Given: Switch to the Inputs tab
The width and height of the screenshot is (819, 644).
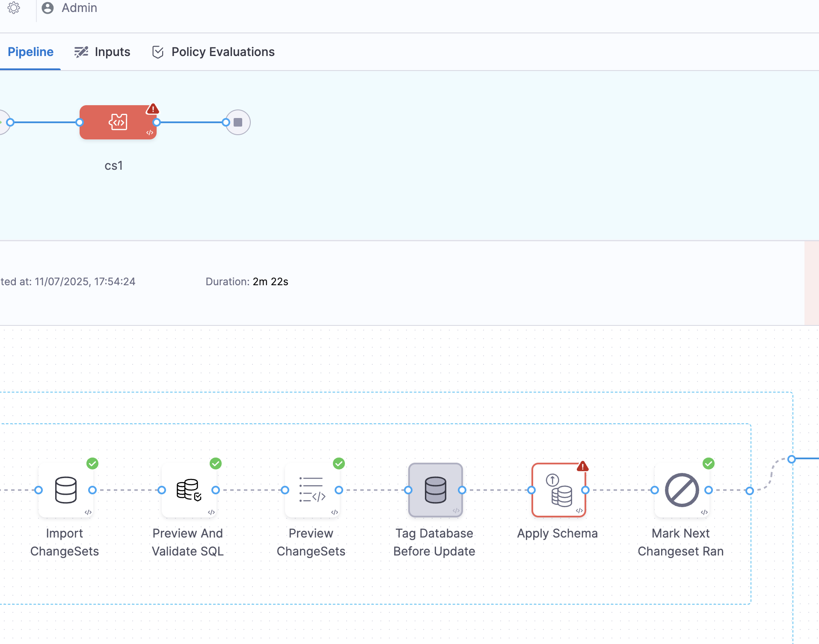Looking at the screenshot, I should tap(103, 52).
